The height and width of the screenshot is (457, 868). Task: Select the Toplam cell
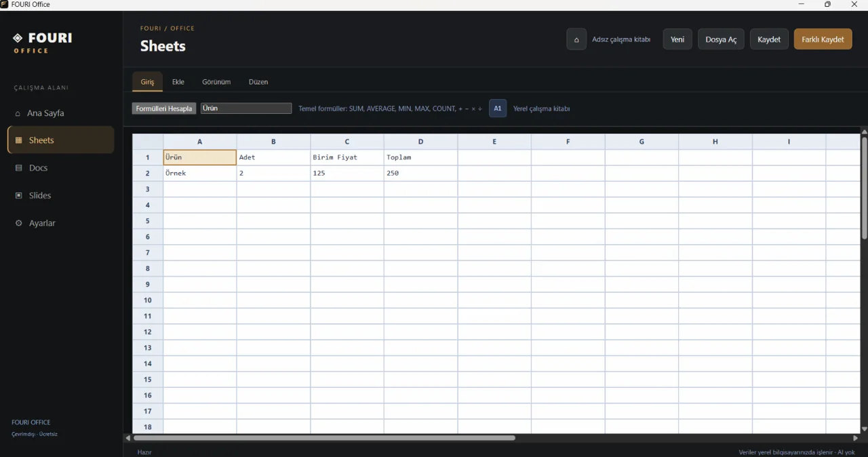420,157
